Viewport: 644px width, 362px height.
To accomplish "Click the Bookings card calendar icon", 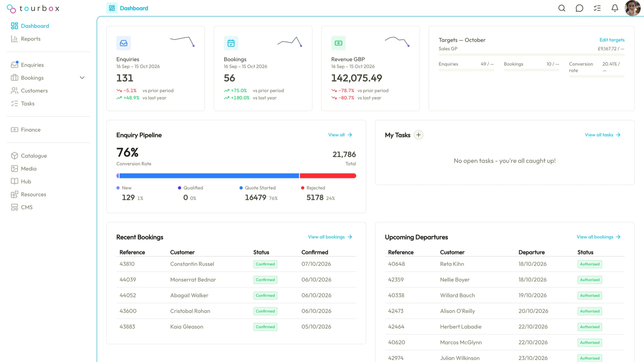I will point(231,43).
